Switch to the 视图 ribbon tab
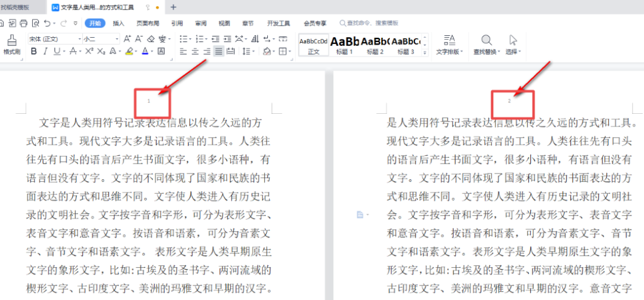Screen dimensions: 644x300 click(x=225, y=23)
